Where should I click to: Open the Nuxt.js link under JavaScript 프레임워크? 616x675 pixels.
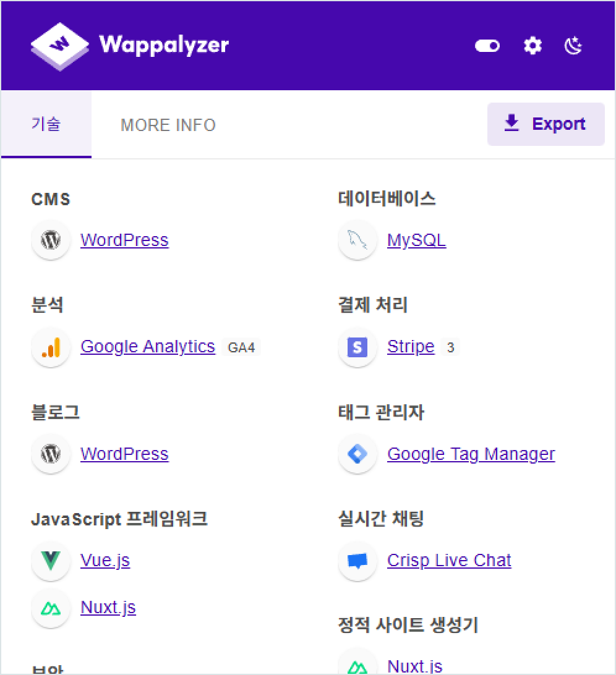tap(108, 607)
